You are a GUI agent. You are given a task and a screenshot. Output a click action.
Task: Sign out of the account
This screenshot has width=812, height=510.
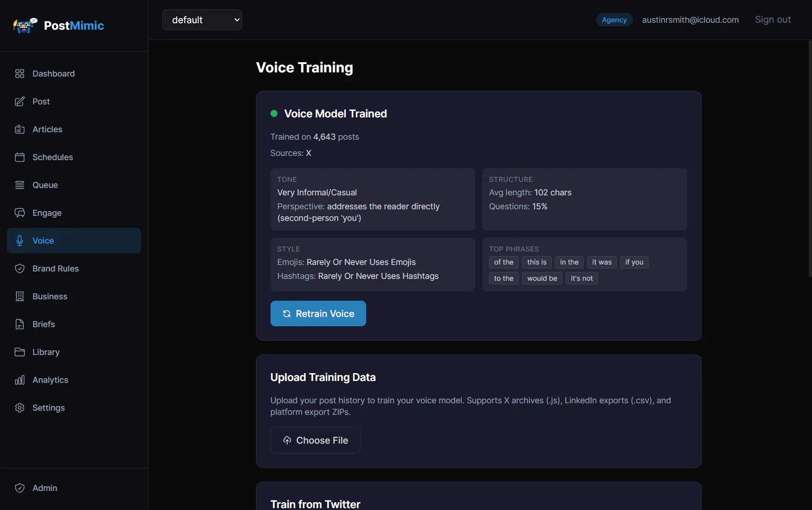tap(773, 19)
